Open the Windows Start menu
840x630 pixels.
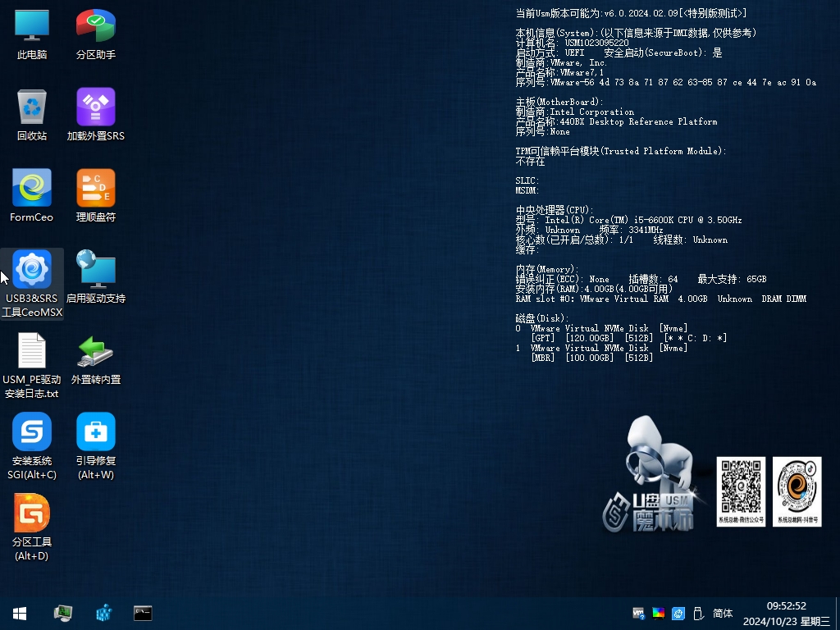pyautogui.click(x=20, y=614)
